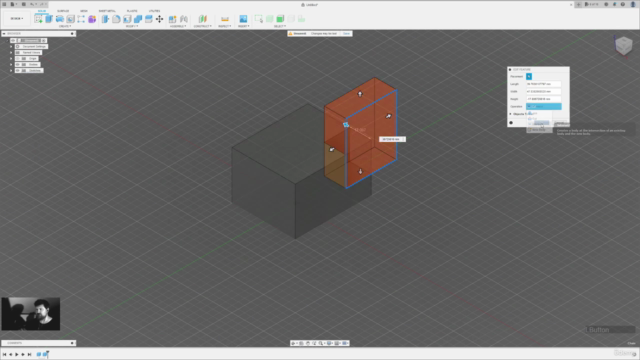Viewport: 640px width, 360px height.
Task: Click the New Component icon
Action: coord(173,19)
